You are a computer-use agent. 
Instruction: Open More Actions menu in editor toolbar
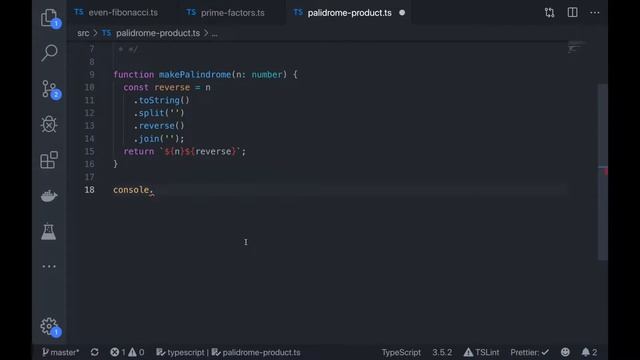pyautogui.click(x=595, y=13)
